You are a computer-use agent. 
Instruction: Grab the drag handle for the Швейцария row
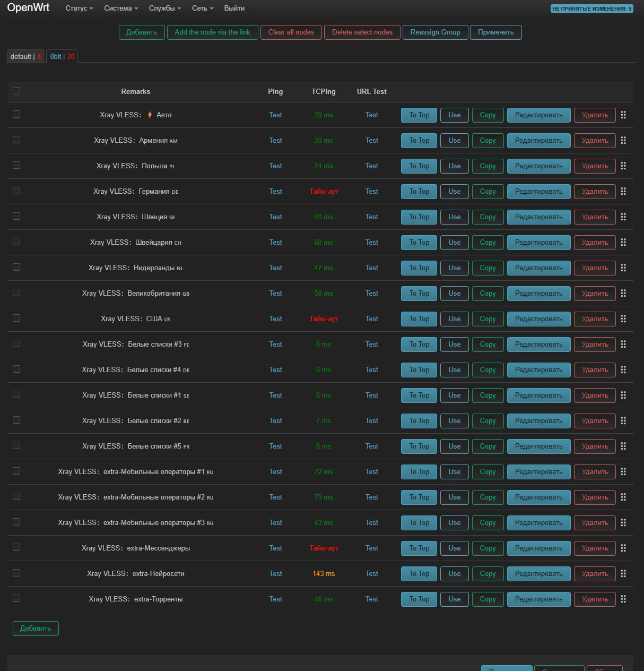(x=623, y=242)
